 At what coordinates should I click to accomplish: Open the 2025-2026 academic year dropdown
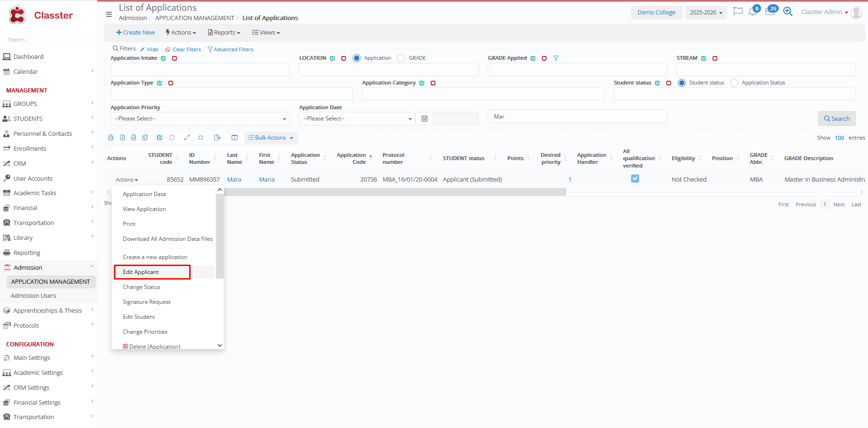706,13
